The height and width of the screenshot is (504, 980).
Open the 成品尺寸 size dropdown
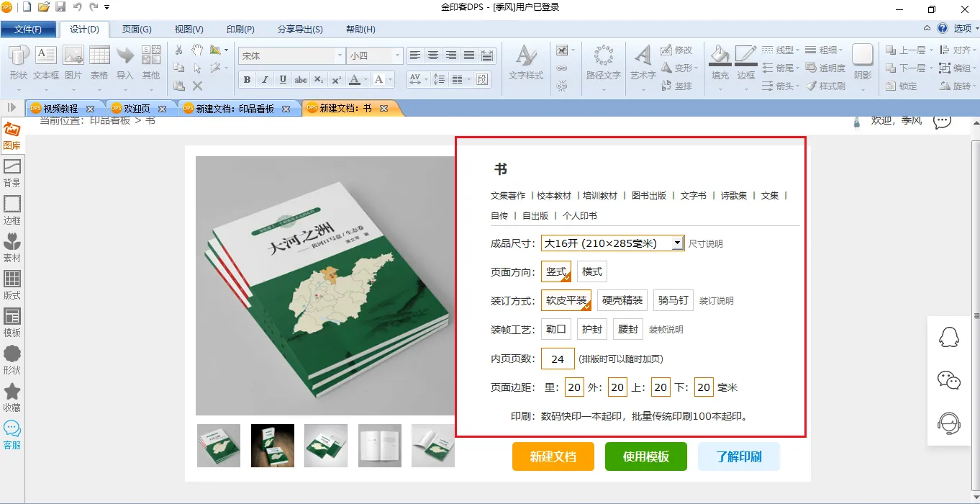(x=677, y=243)
